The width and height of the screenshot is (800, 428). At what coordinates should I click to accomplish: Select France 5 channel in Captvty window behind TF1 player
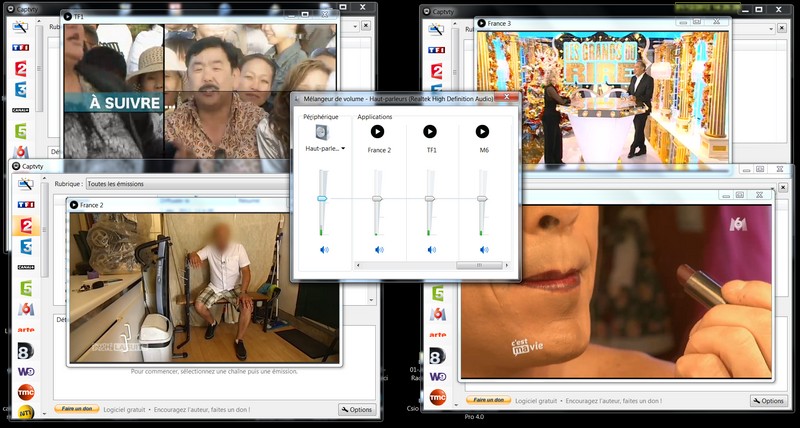pos(20,131)
